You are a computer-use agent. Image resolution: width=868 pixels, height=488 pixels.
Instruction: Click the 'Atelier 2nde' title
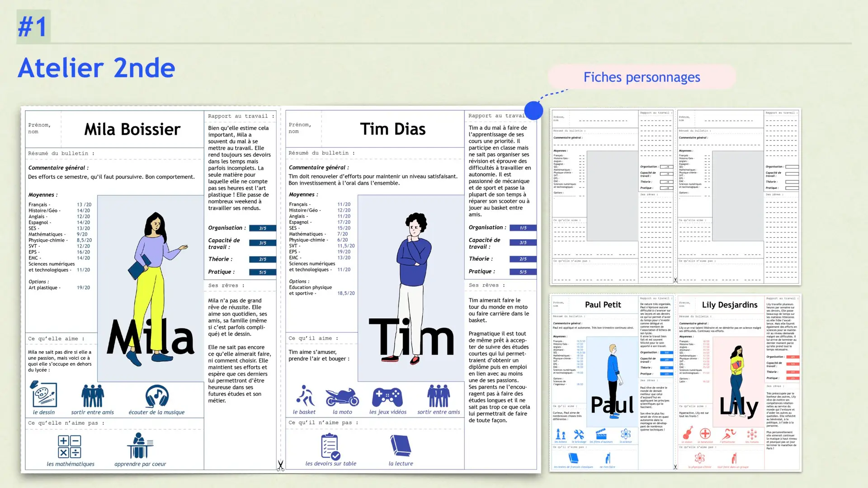pos(96,68)
